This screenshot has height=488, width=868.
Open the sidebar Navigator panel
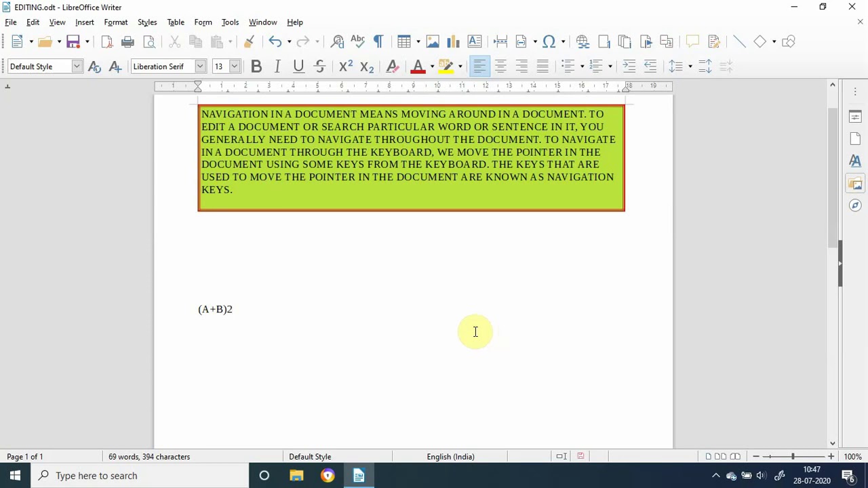pyautogui.click(x=855, y=205)
